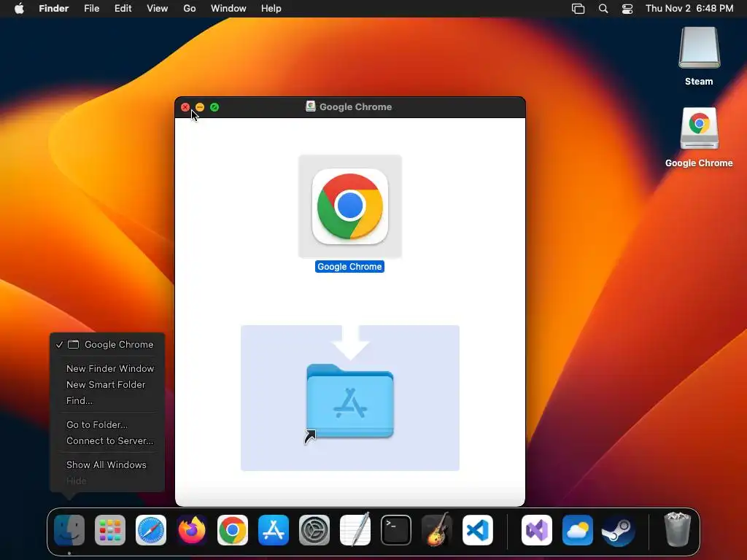This screenshot has height=560, width=747.
Task: Open the Finder menu
Action: point(54,9)
